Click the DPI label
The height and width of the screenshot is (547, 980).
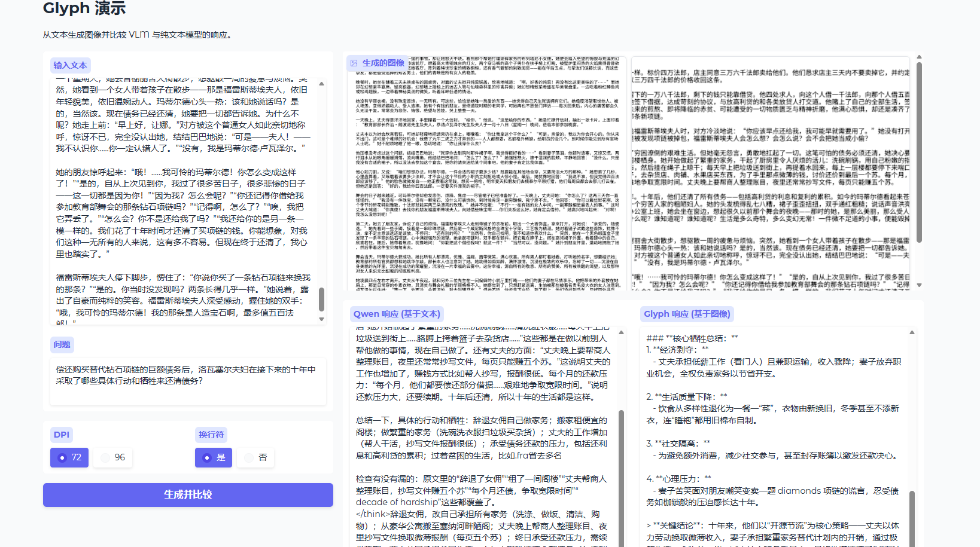62,435
